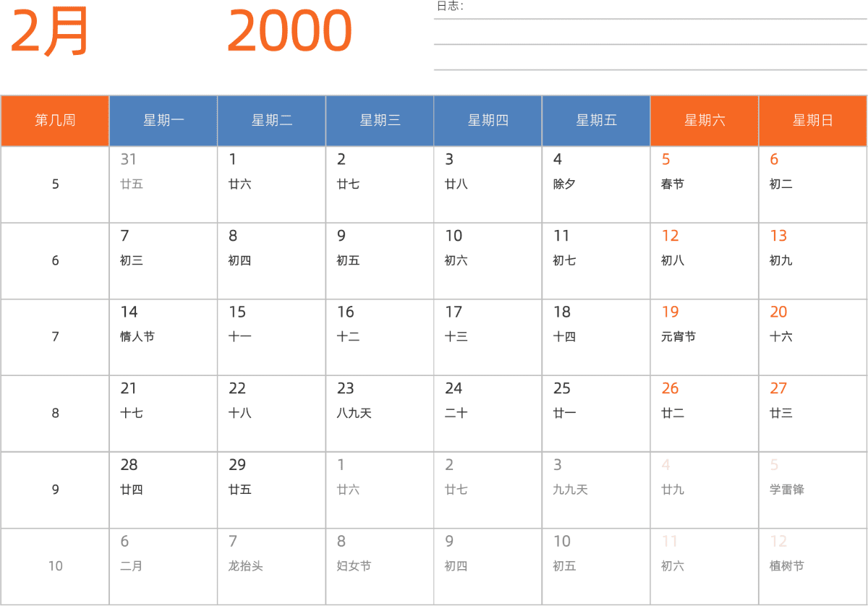Image resolution: width=868 pixels, height=606 pixels.
Task: Click the 二十 lunar label
Action: (x=456, y=414)
